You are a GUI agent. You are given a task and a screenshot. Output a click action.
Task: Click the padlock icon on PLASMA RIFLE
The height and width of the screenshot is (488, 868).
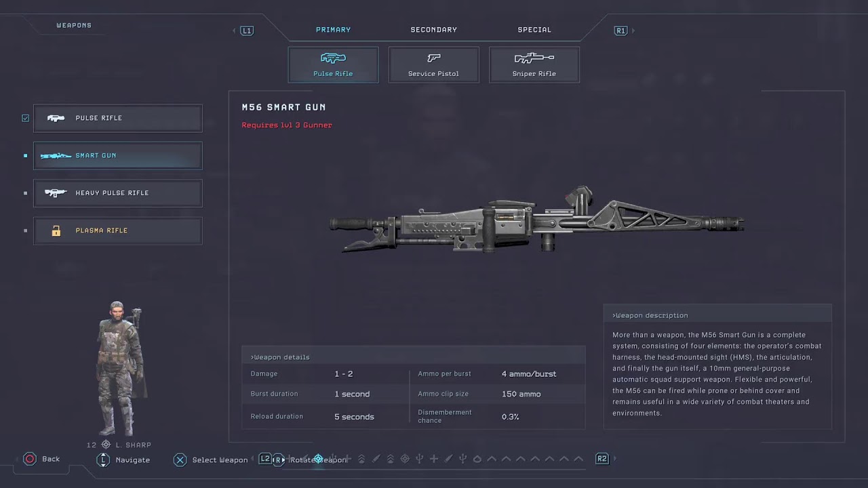tap(56, 230)
